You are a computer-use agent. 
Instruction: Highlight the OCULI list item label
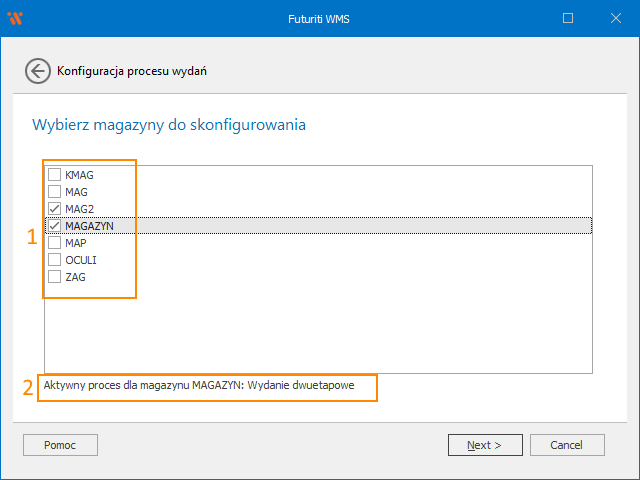click(81, 260)
